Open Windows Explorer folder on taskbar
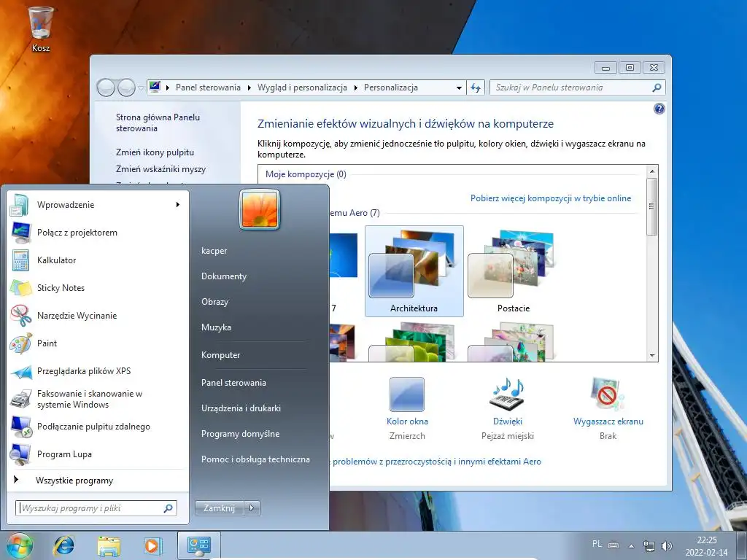The width and height of the screenshot is (747, 560). pos(109,545)
